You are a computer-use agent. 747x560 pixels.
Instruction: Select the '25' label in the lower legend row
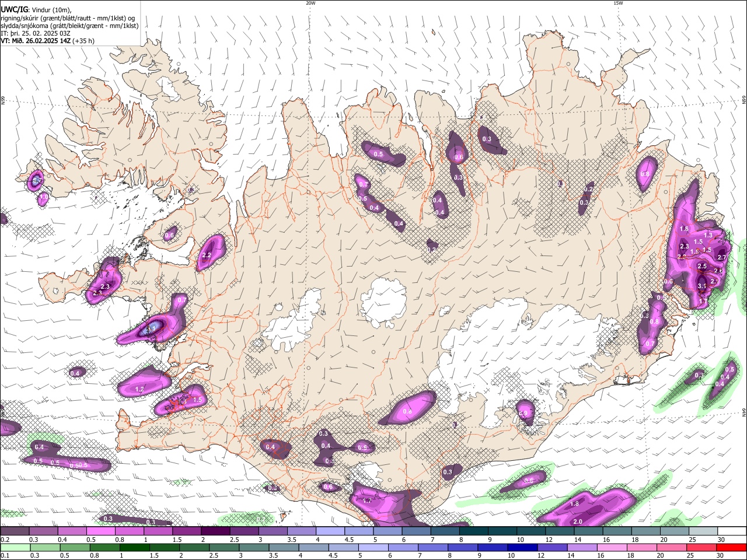coord(690,556)
